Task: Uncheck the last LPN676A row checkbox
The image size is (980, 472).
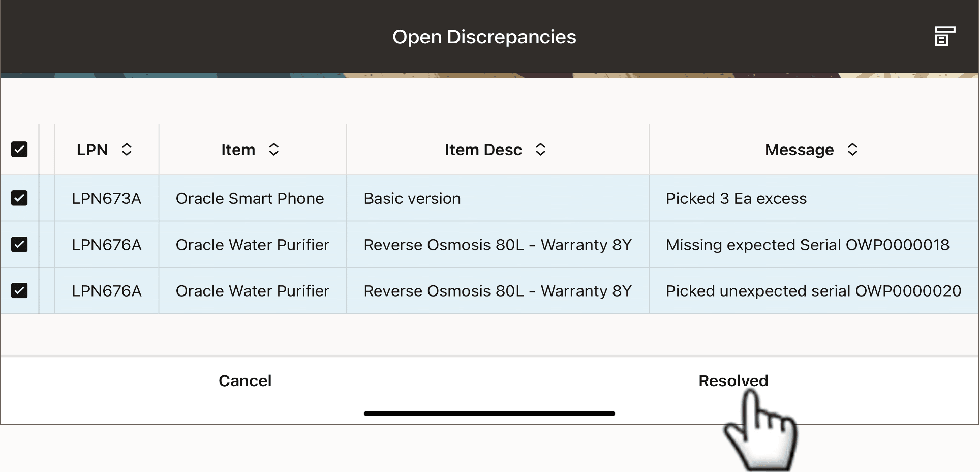Action: 19,290
